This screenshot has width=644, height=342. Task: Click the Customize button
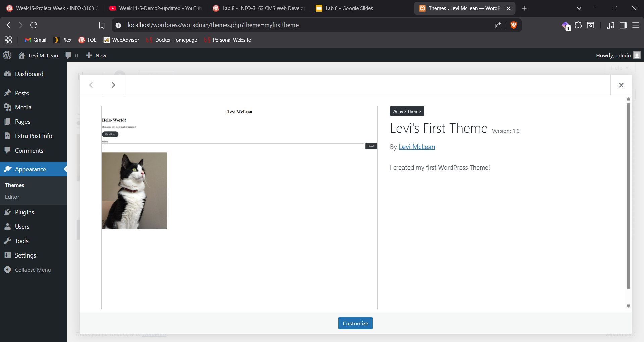coord(355,323)
